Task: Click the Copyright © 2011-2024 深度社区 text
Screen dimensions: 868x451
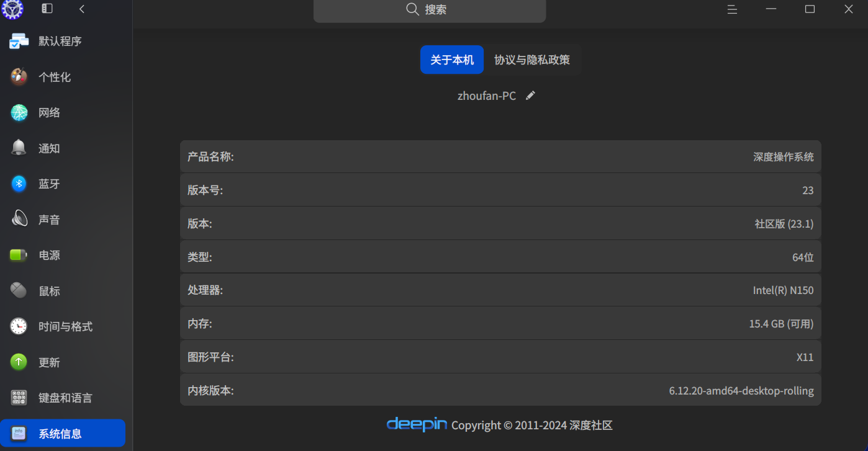Action: tap(532, 426)
